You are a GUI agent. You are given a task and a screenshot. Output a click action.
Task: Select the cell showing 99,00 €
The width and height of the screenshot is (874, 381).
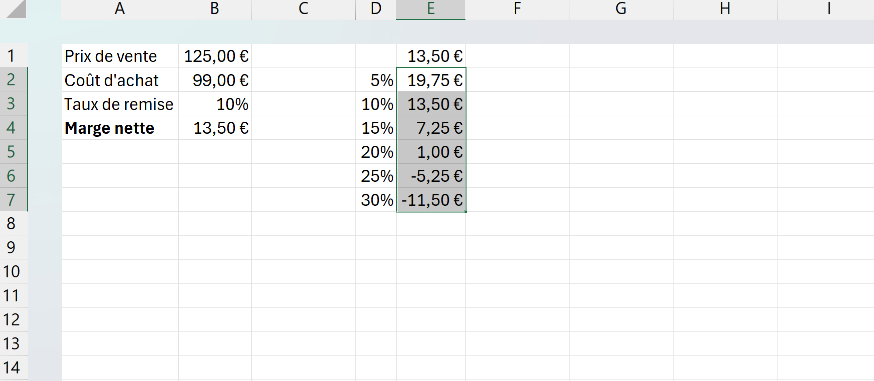[215, 80]
